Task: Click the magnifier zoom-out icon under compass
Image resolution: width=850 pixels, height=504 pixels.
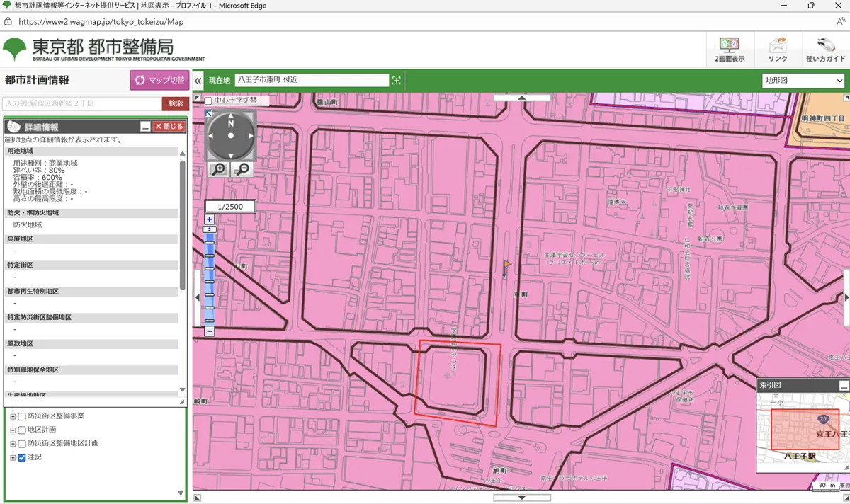Action: coord(242,169)
